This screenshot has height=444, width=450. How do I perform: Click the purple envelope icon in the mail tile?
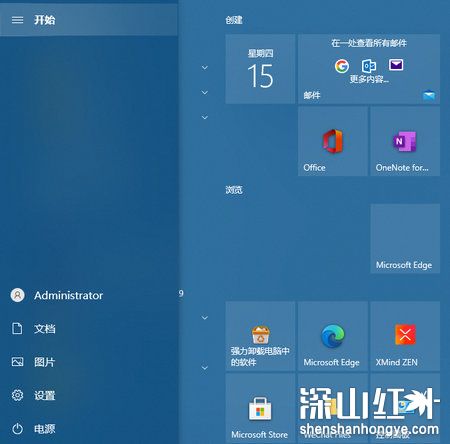(x=396, y=65)
